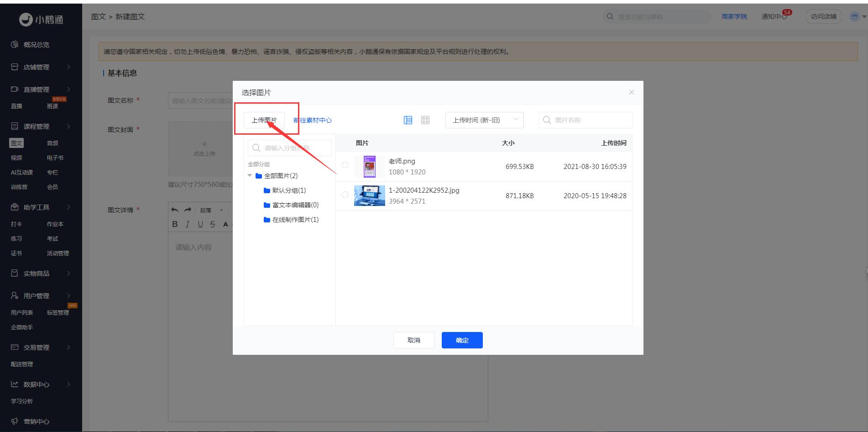Image resolution: width=868 pixels, height=432 pixels.
Task: Open 用户列表 in the sidebar
Action: tap(22, 313)
